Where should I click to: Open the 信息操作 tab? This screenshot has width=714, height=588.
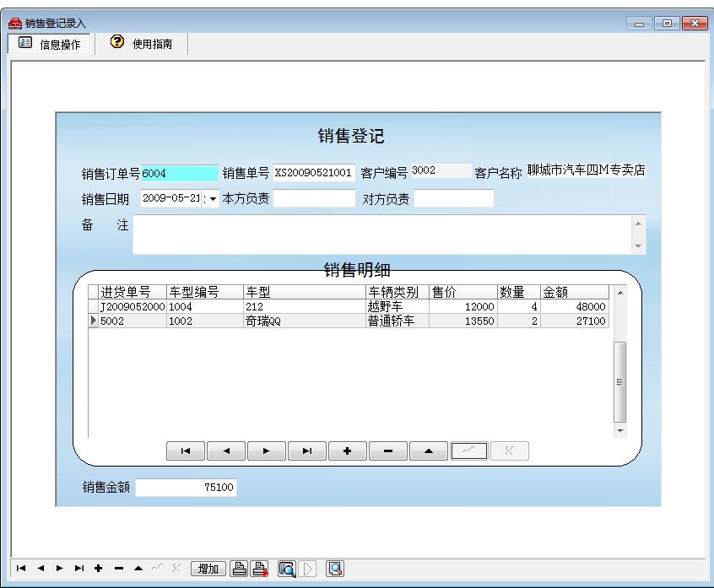coord(49,44)
